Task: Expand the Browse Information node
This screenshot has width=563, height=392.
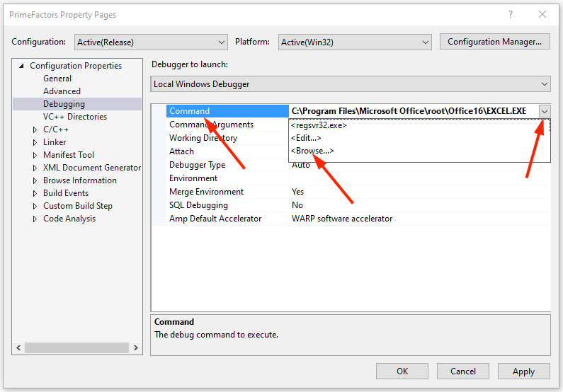Action: (35, 180)
